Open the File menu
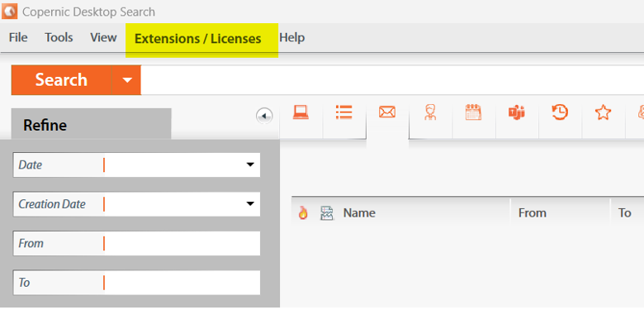The width and height of the screenshot is (644, 310). coord(18,38)
